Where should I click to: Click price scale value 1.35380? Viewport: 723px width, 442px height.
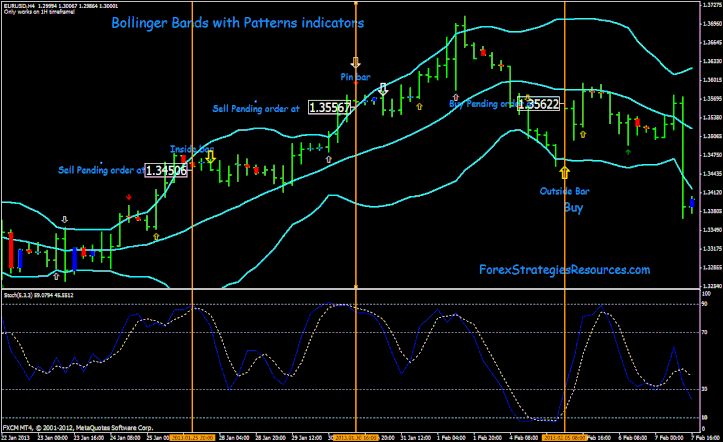pos(712,118)
